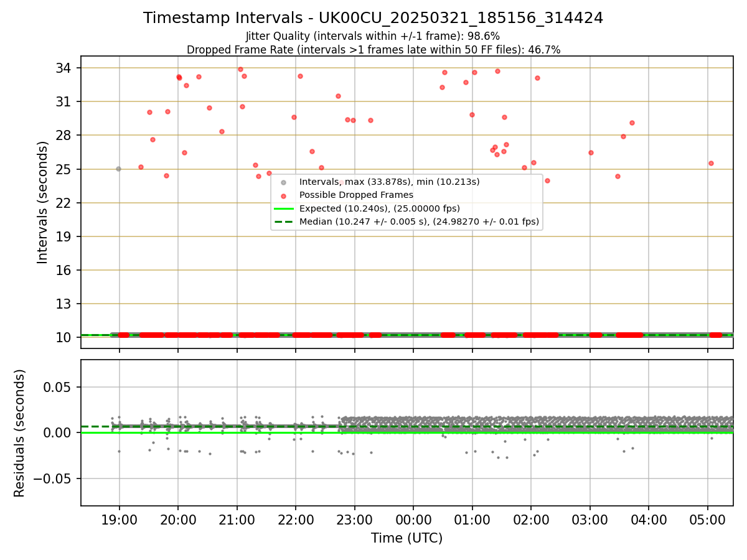The image size is (747, 560).
Task: Click the 'Residuals (seconds)' y-axis label
Action: [19, 433]
